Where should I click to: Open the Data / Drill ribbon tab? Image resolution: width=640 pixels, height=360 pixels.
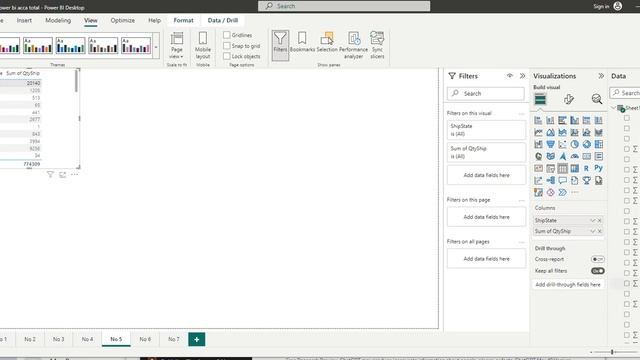coord(222,20)
